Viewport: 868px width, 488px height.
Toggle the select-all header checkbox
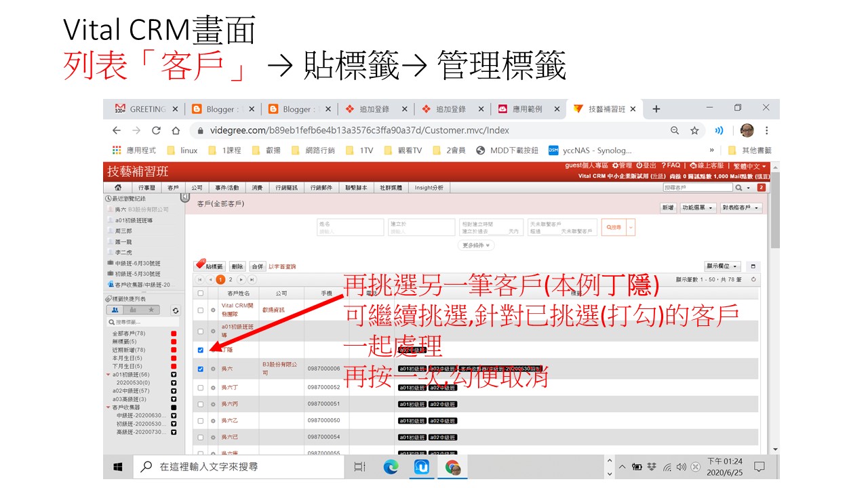click(200, 293)
